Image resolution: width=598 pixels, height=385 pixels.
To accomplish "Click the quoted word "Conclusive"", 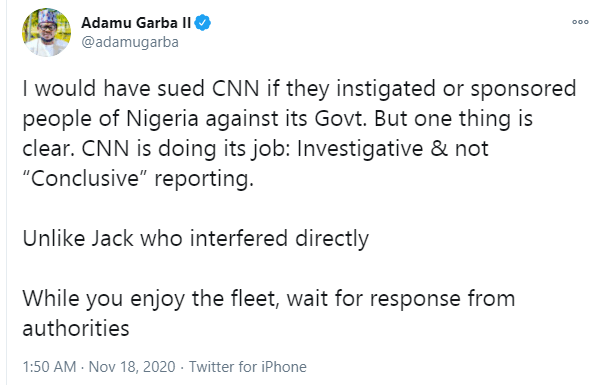I will [x=85, y=178].
